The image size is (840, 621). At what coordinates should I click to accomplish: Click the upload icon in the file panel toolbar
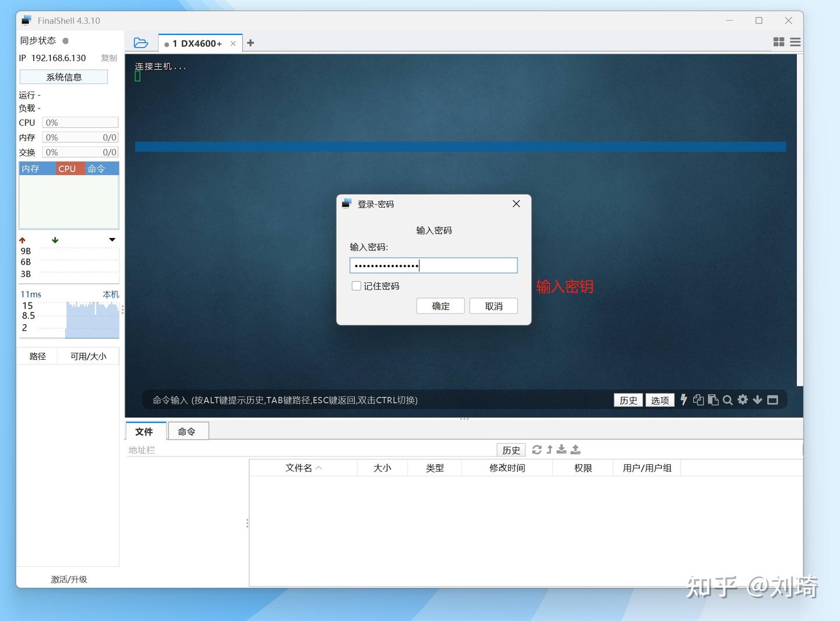[x=575, y=449]
